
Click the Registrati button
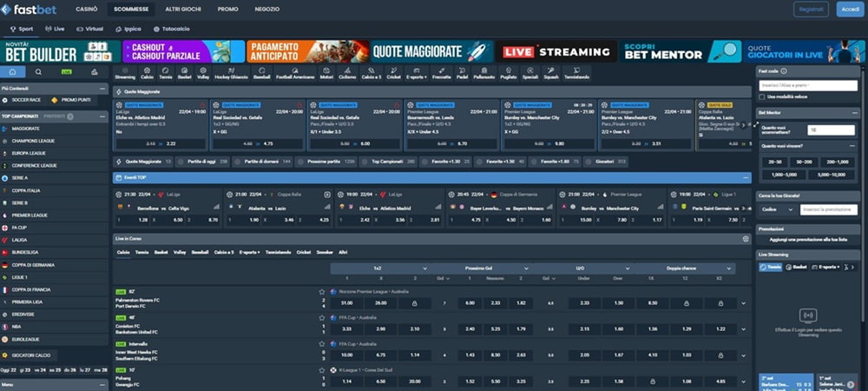click(811, 10)
